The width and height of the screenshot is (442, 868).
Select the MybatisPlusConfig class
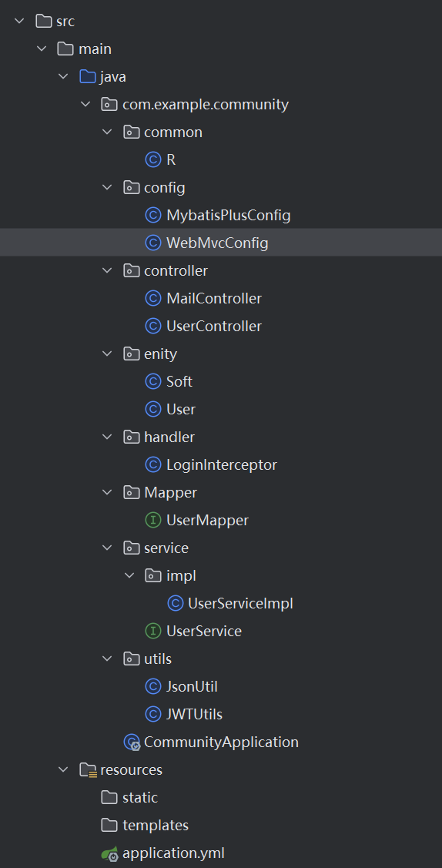coord(229,215)
